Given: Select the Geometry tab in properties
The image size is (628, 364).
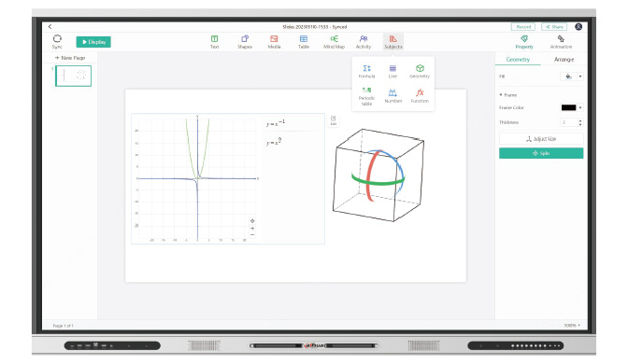Looking at the screenshot, I should [x=518, y=59].
